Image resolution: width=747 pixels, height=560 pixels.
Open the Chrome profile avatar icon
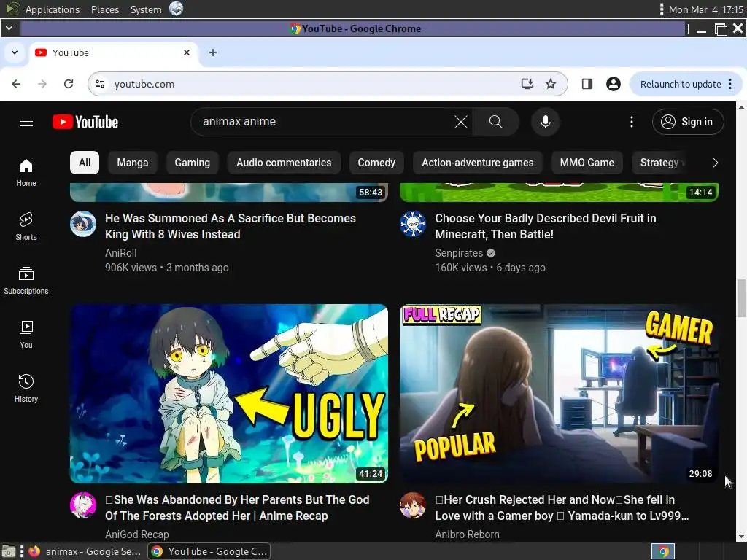coord(613,85)
